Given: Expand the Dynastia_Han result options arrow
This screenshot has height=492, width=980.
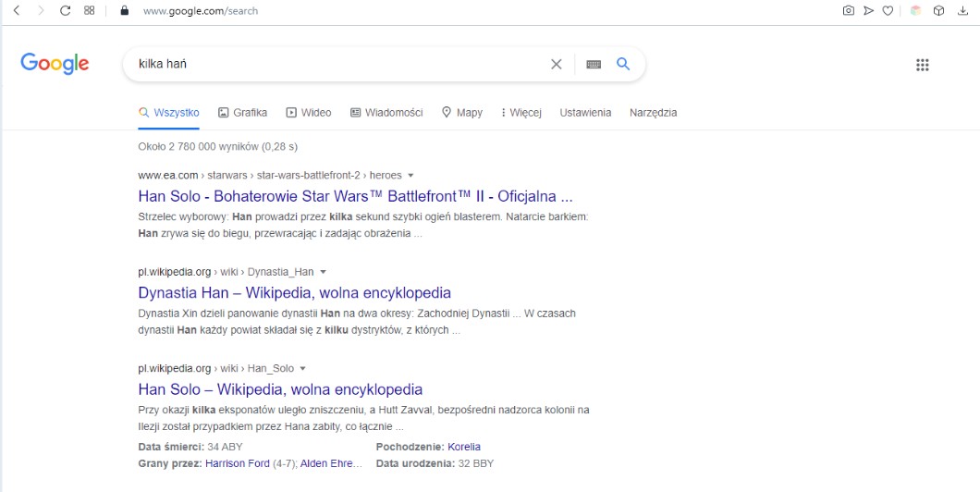Looking at the screenshot, I should click(324, 273).
